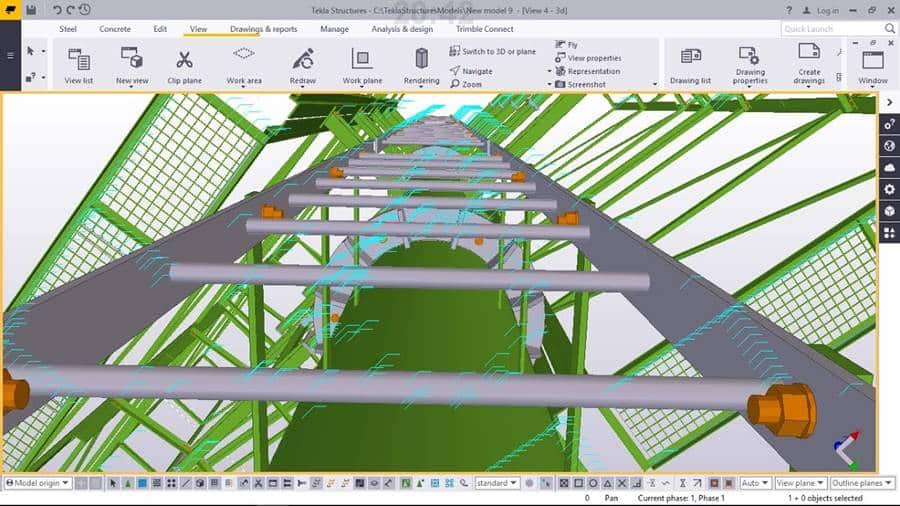
Task: Open the Drawings & reports tab
Action: tap(263, 29)
